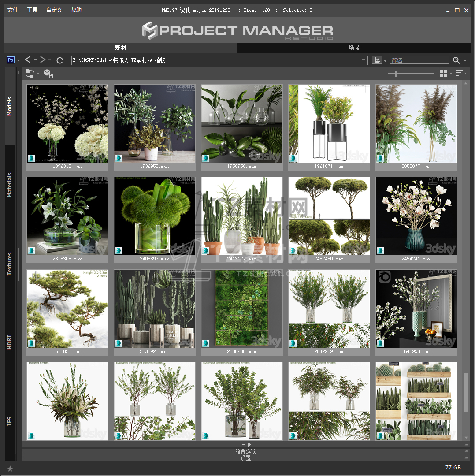Navigate forward using the right arrow
The height and width of the screenshot is (476, 475).
tap(43, 60)
